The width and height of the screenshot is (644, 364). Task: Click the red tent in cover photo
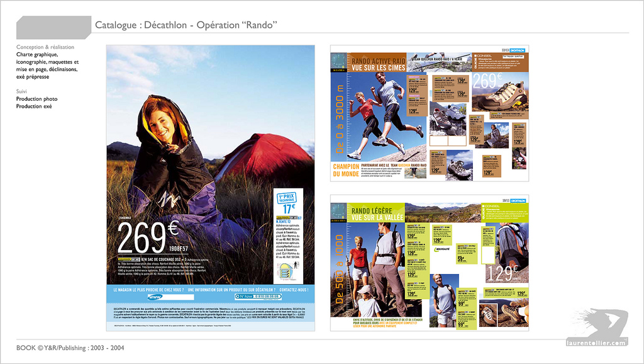pyautogui.click(x=265, y=158)
